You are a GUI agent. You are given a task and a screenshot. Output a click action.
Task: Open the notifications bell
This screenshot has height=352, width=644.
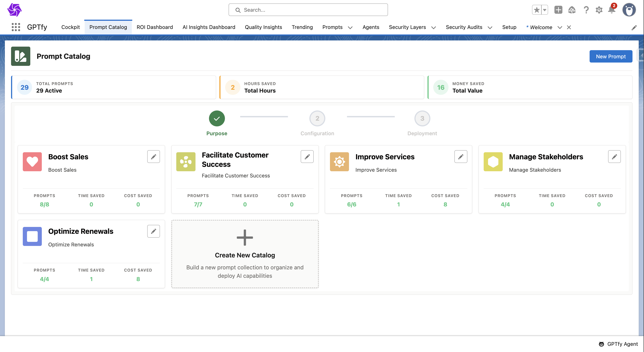point(611,10)
